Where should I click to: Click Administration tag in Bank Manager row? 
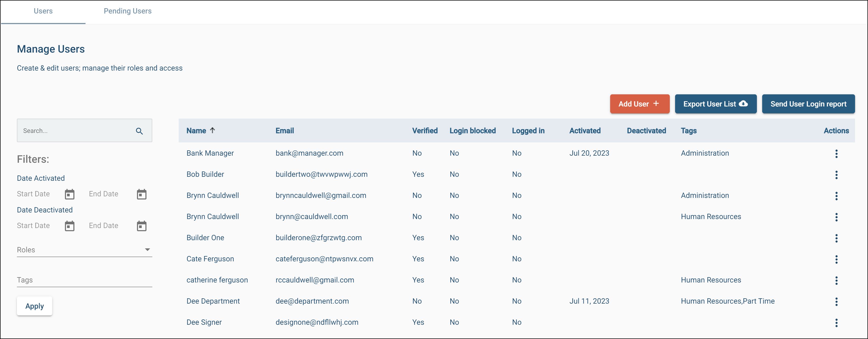coord(705,153)
